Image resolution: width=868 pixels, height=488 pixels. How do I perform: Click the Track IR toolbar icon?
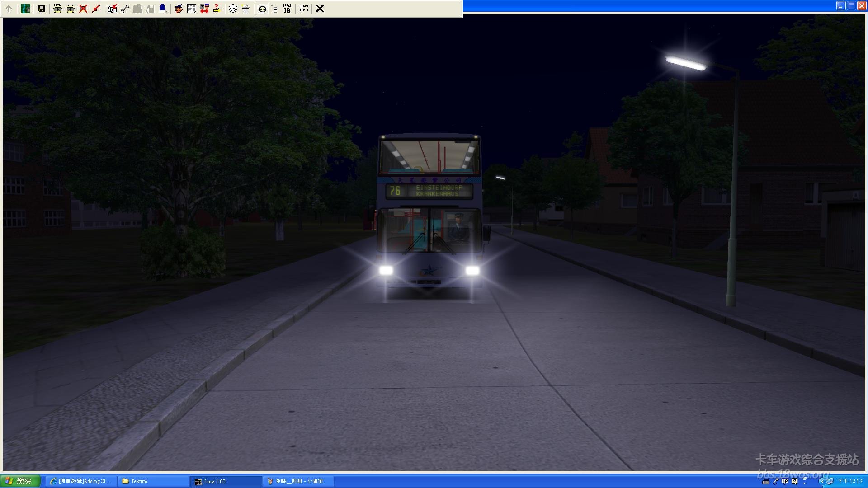pos(288,9)
